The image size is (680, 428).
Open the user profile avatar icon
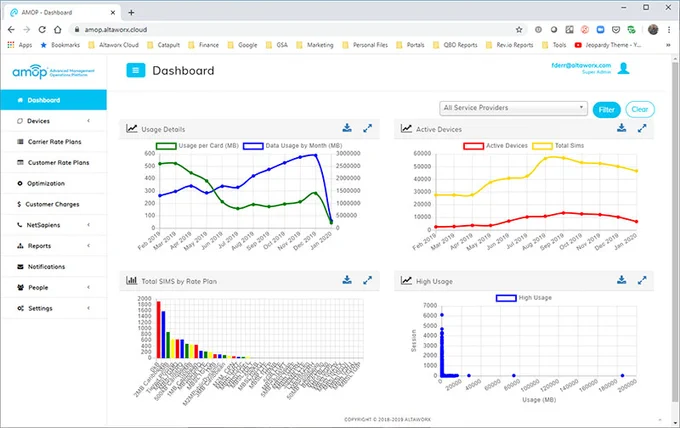click(x=624, y=68)
